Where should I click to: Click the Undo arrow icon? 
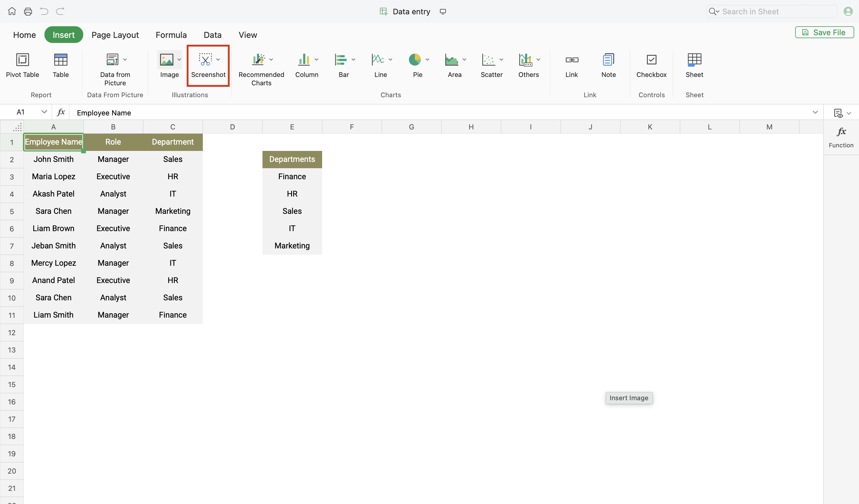pyautogui.click(x=44, y=12)
